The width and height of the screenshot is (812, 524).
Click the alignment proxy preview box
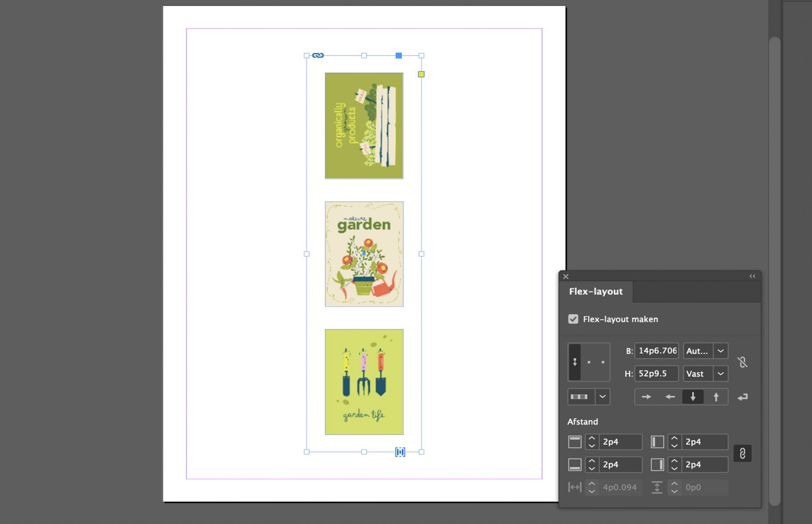click(x=588, y=362)
